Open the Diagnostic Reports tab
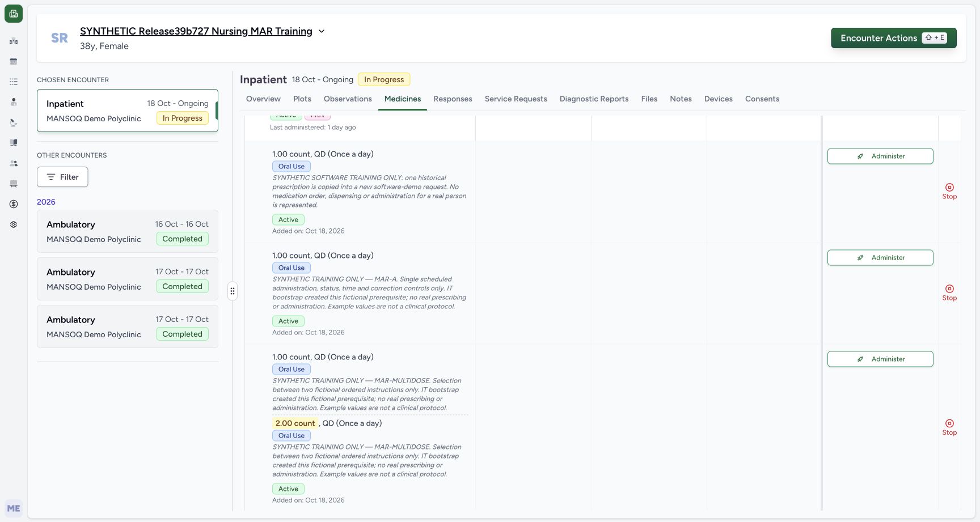Image resolution: width=980 pixels, height=522 pixels. [x=594, y=99]
